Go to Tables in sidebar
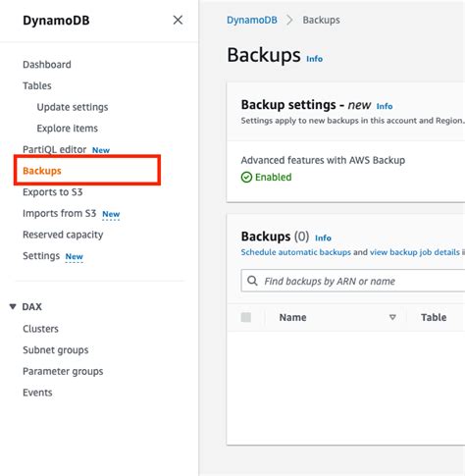 pos(37,85)
